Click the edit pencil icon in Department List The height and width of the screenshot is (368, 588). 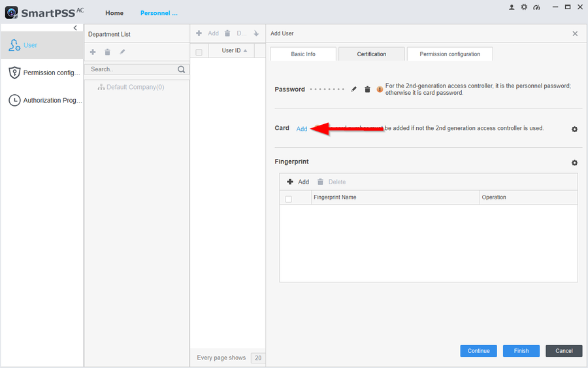pos(122,52)
